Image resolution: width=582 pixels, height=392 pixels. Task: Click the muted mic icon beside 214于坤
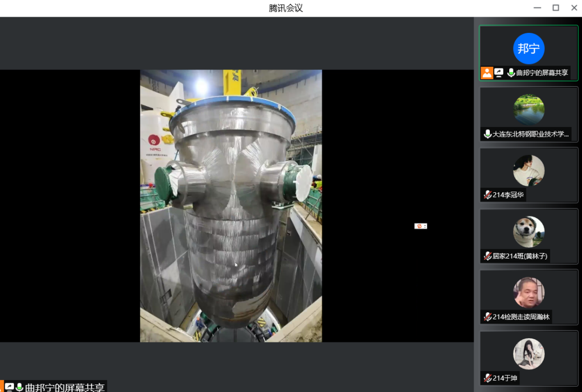tap(488, 378)
